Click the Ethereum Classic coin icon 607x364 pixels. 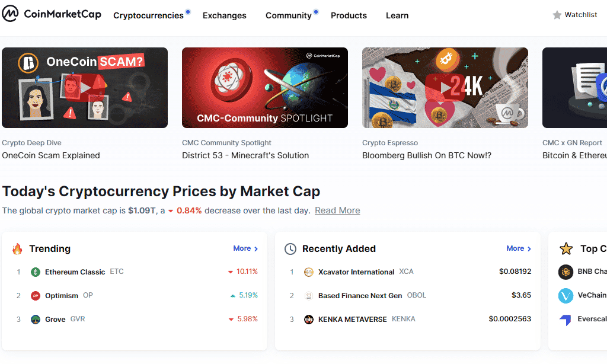click(36, 272)
